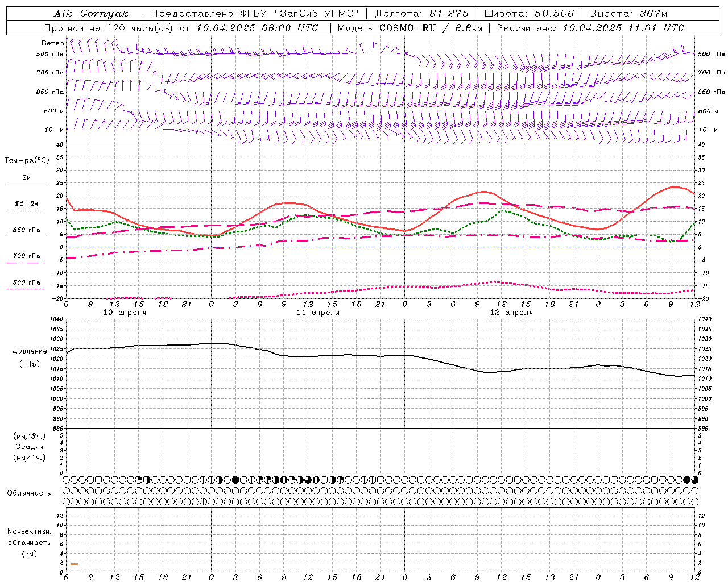This screenshot has width=728, height=582.
Task: Click the '12 апреля' date label
Action: 511,313
